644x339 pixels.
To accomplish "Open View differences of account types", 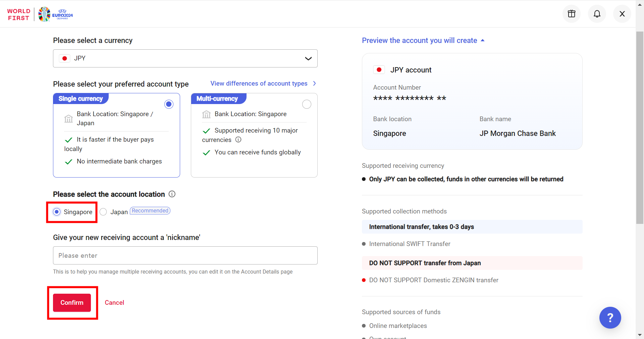I will pyautogui.click(x=263, y=84).
